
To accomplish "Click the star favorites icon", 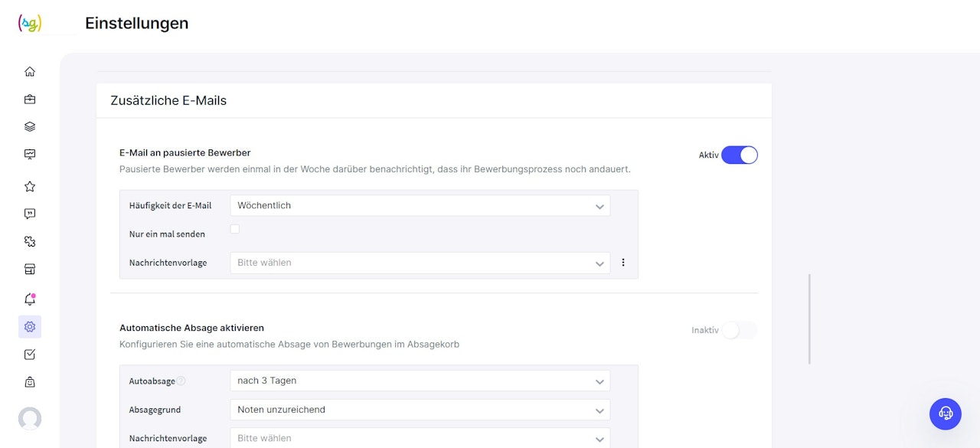I will [30, 186].
